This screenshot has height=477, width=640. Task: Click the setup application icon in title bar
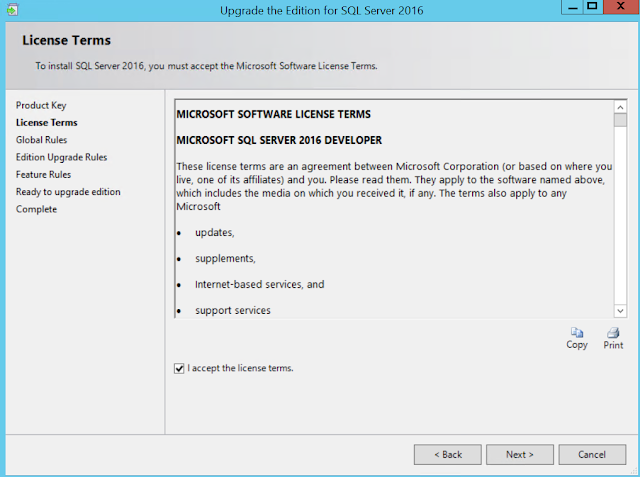tap(12, 10)
